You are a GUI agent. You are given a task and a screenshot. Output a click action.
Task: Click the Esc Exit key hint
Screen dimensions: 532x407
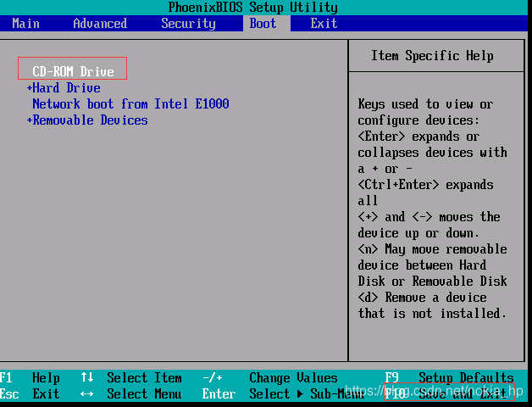pyautogui.click(x=30, y=393)
